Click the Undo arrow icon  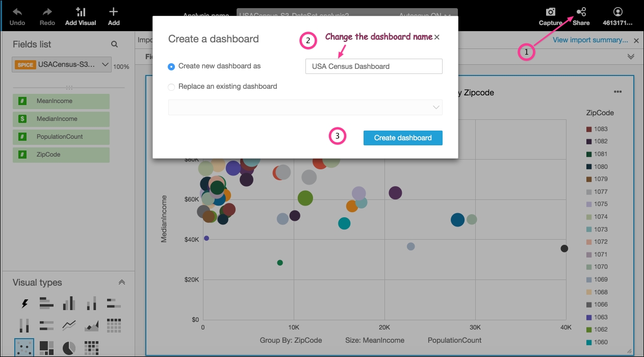tap(17, 12)
